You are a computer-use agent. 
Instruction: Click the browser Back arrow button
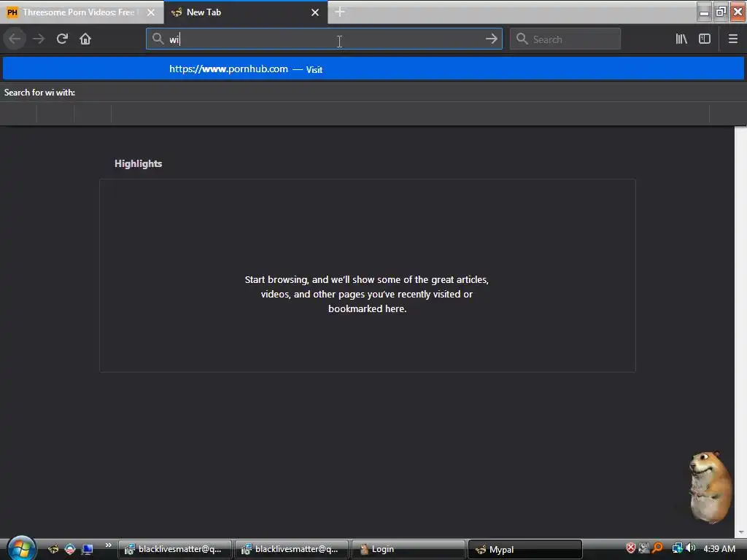[15, 39]
